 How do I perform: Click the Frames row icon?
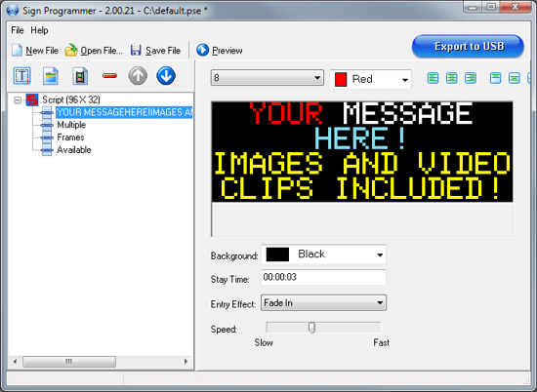[x=47, y=137]
